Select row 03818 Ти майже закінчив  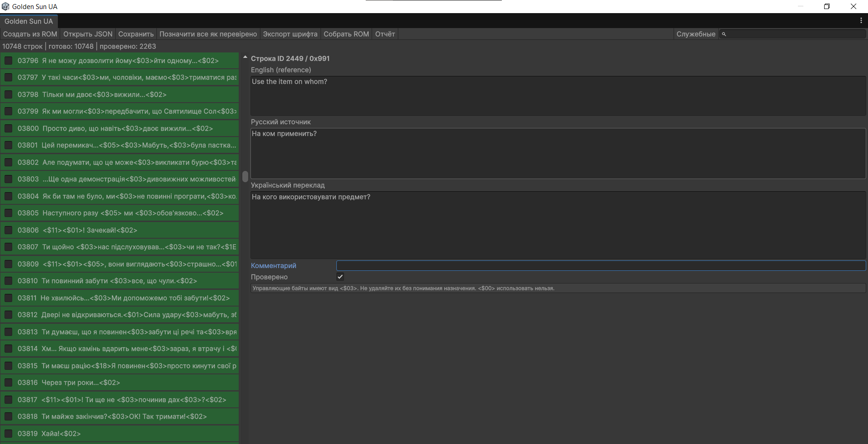(x=119, y=416)
